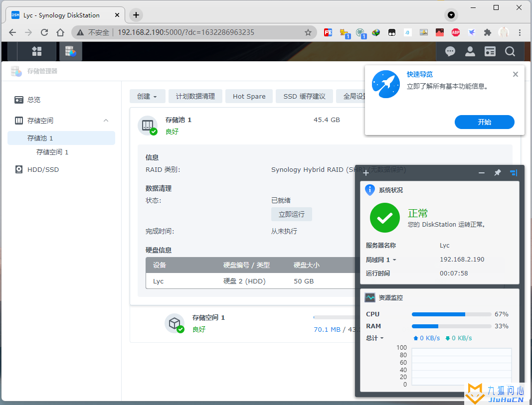
Task: Select the Lyc - Synology DiskStation tab
Action: pyautogui.click(x=65, y=15)
